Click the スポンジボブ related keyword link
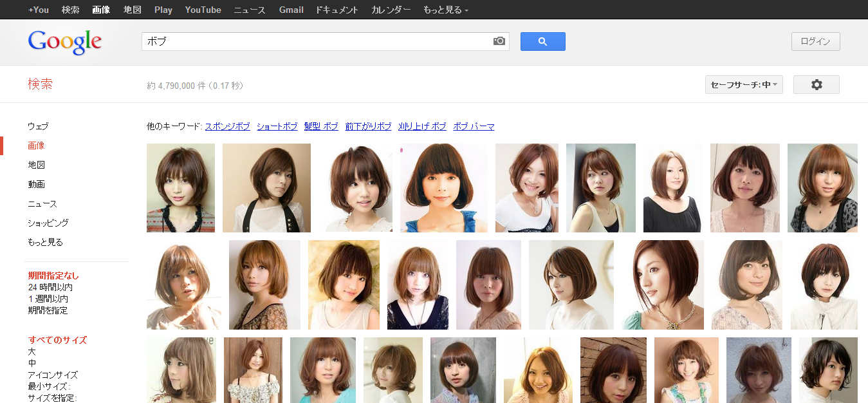868x403 pixels. pos(227,126)
